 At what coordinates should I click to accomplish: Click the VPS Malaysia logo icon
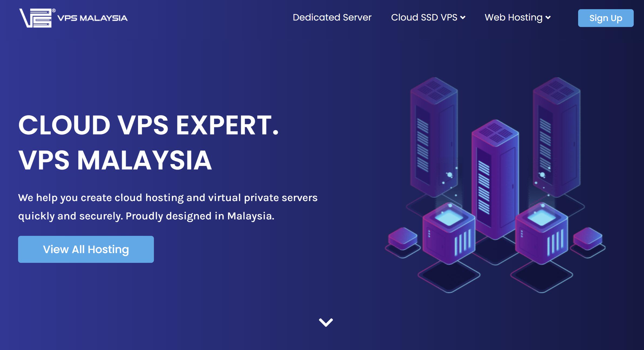point(32,17)
